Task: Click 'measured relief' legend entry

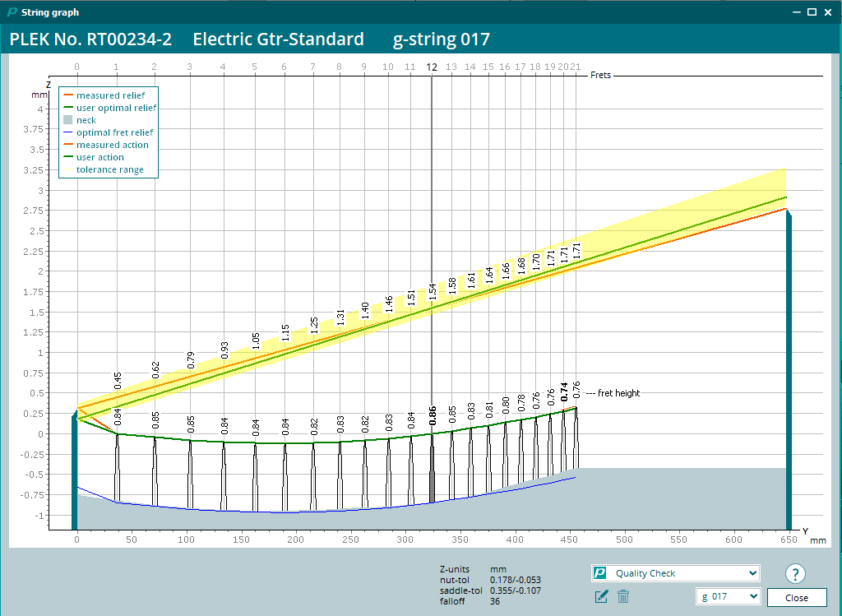Action: point(111,95)
